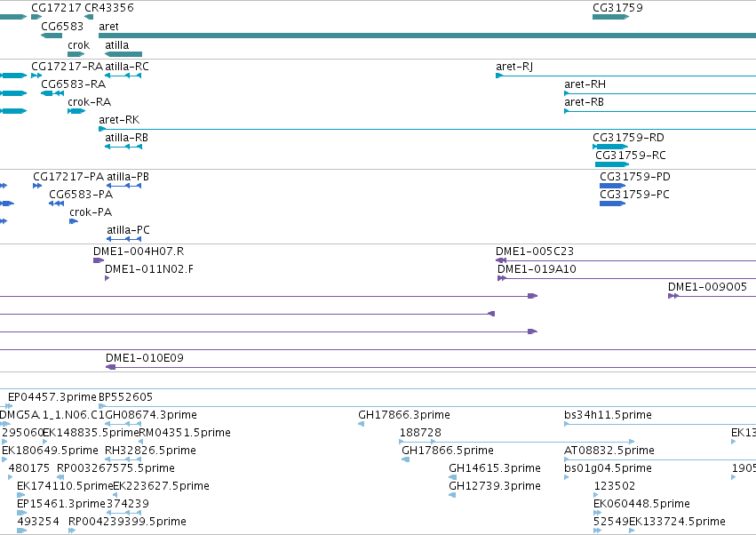
Task: Click the aret gene track bar
Action: click(427, 36)
